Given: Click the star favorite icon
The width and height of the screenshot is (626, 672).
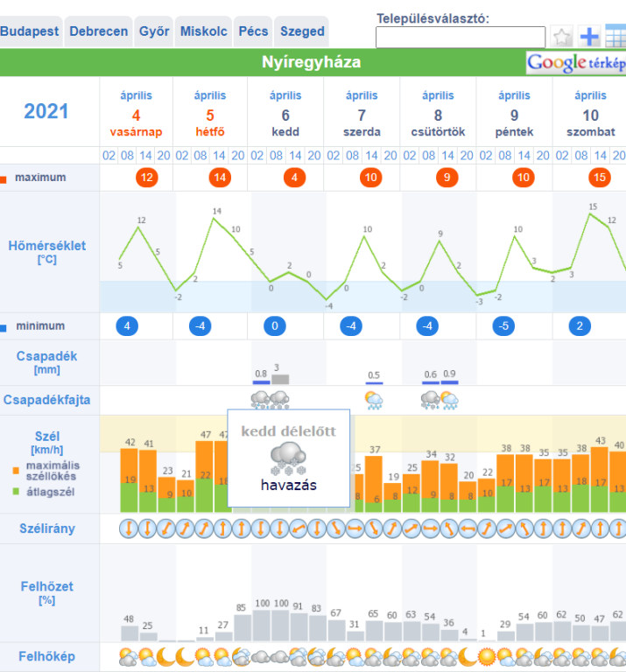Looking at the screenshot, I should coord(561,37).
